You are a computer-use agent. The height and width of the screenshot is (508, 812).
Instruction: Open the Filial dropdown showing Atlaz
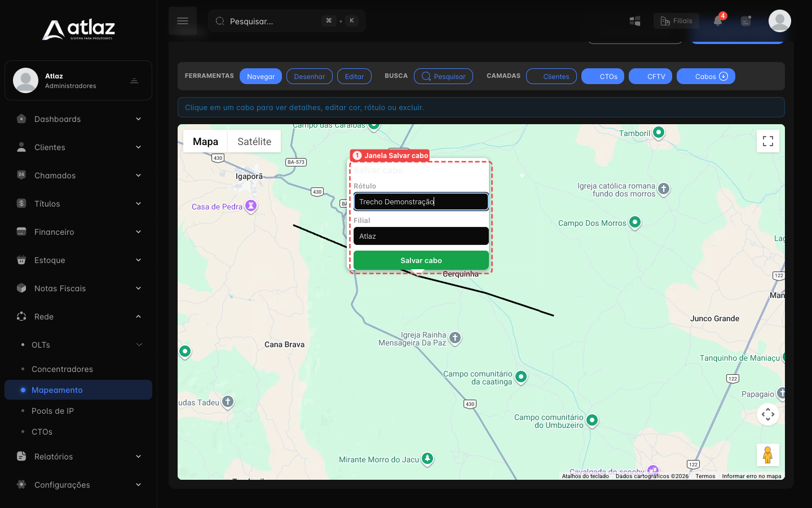(421, 236)
